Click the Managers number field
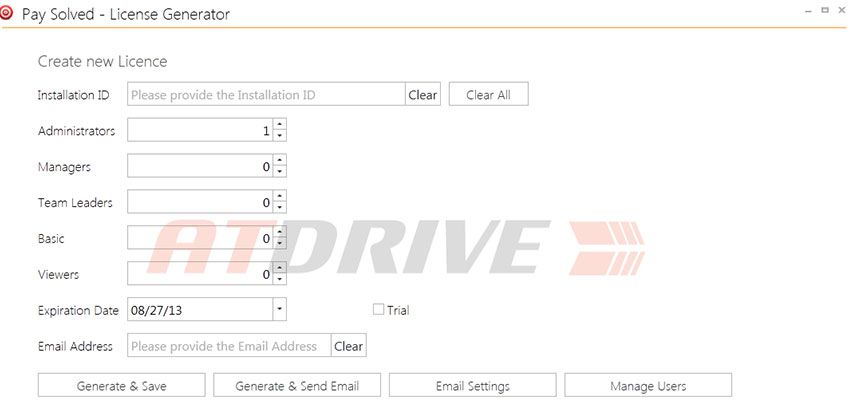Viewport: 850px width, 400px height. click(x=201, y=166)
